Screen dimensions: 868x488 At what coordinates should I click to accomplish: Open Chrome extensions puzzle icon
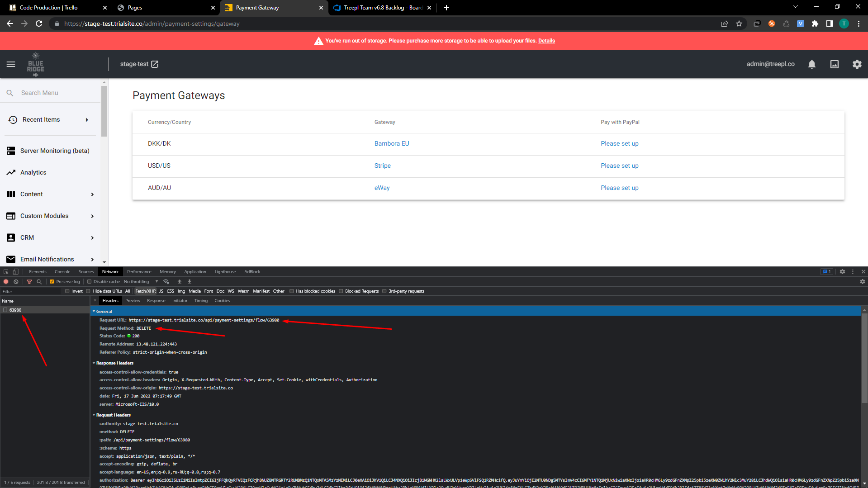(815, 24)
